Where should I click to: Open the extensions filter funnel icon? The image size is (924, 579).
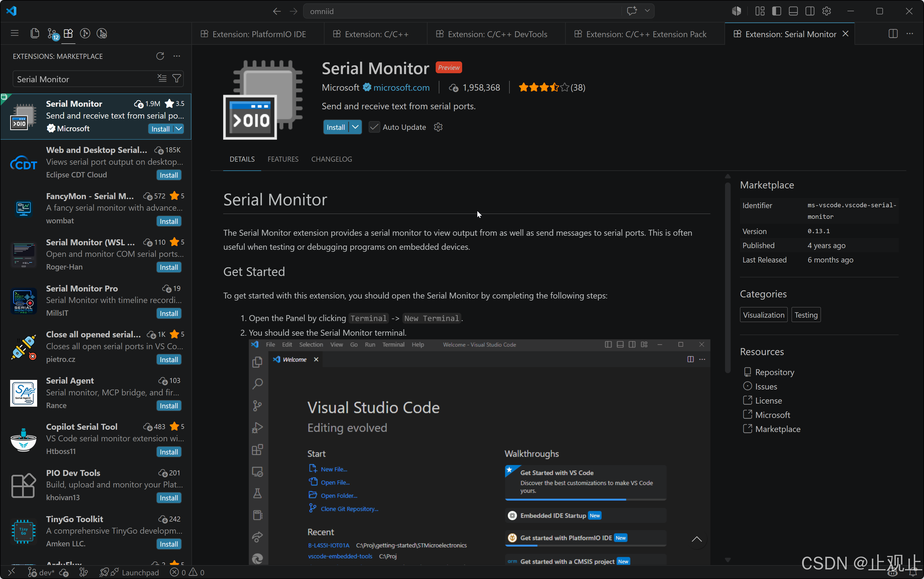coord(176,79)
